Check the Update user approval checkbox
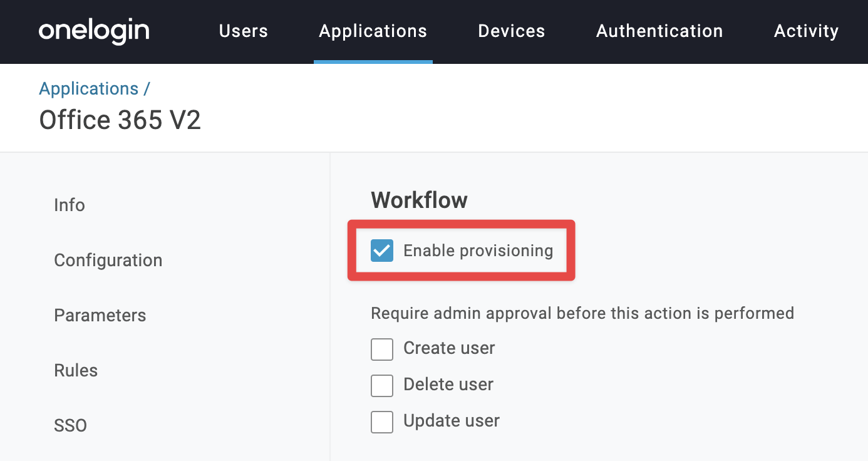This screenshot has height=461, width=868. (382, 422)
